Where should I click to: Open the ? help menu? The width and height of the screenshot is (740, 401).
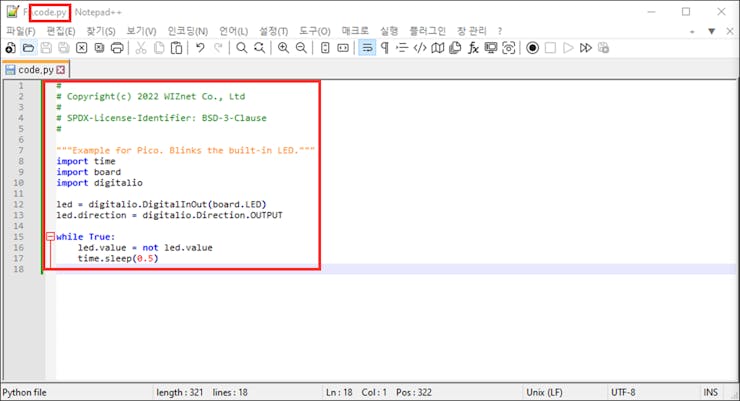[x=500, y=31]
